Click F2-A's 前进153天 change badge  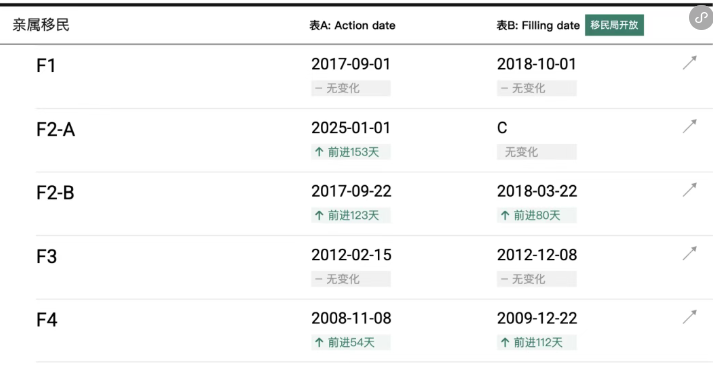[x=351, y=152]
